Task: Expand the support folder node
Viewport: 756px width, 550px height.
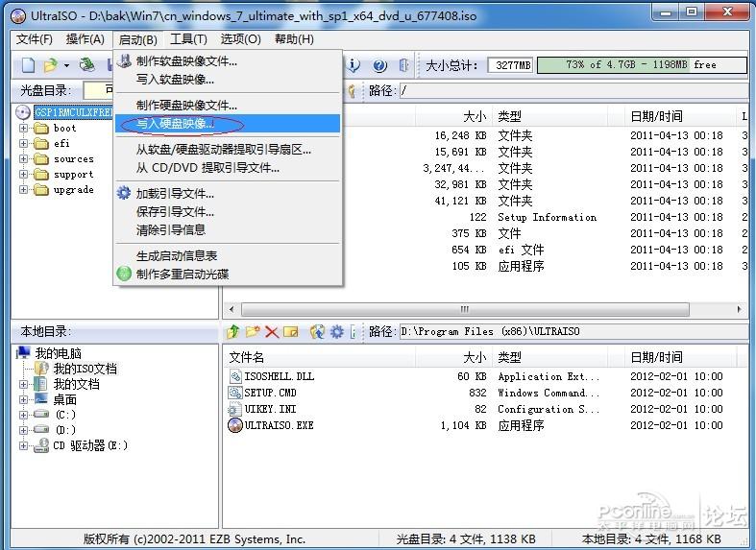Action: tap(23, 175)
